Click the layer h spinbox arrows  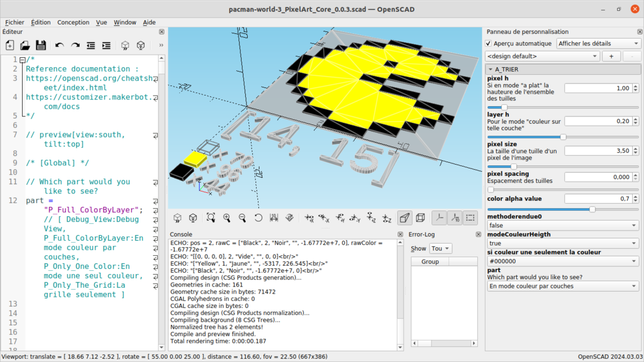pyautogui.click(x=636, y=121)
